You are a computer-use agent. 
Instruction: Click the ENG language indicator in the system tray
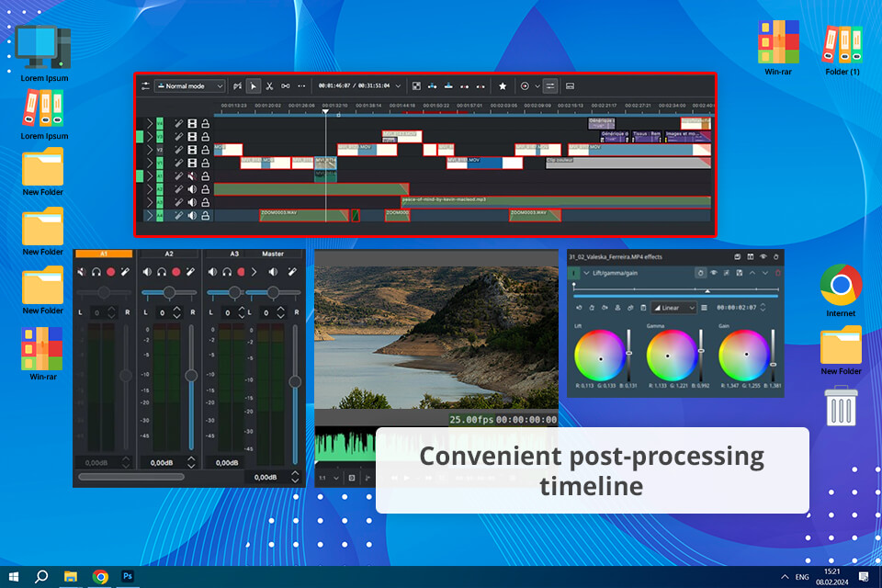click(x=802, y=577)
